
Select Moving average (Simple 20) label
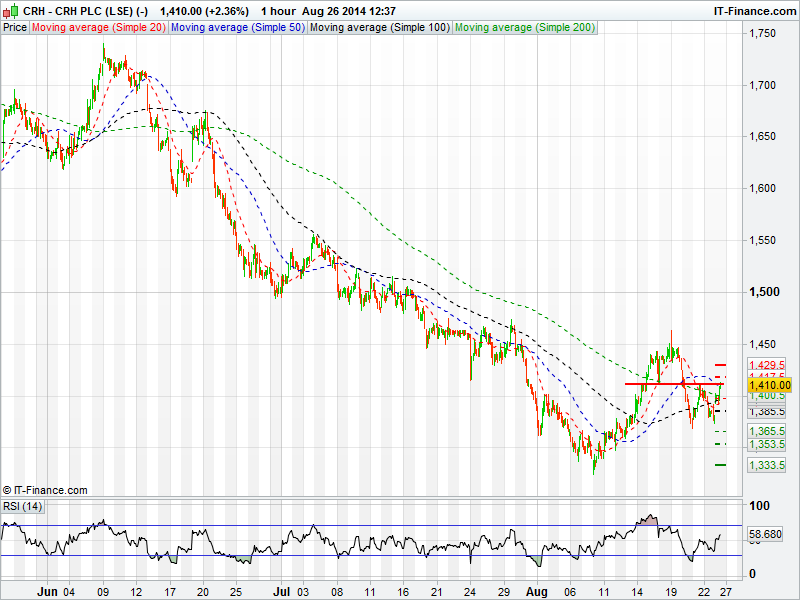click(x=98, y=27)
